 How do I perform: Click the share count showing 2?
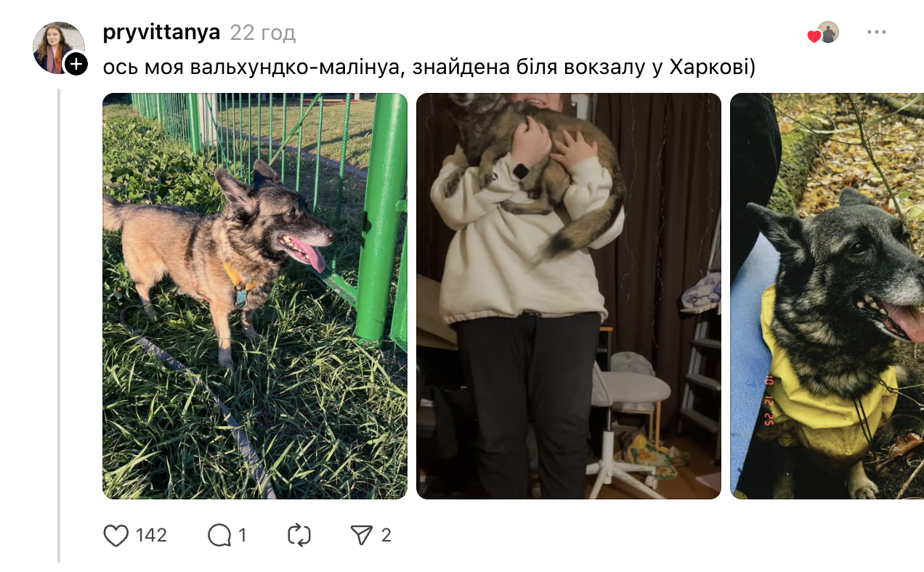coord(386,536)
